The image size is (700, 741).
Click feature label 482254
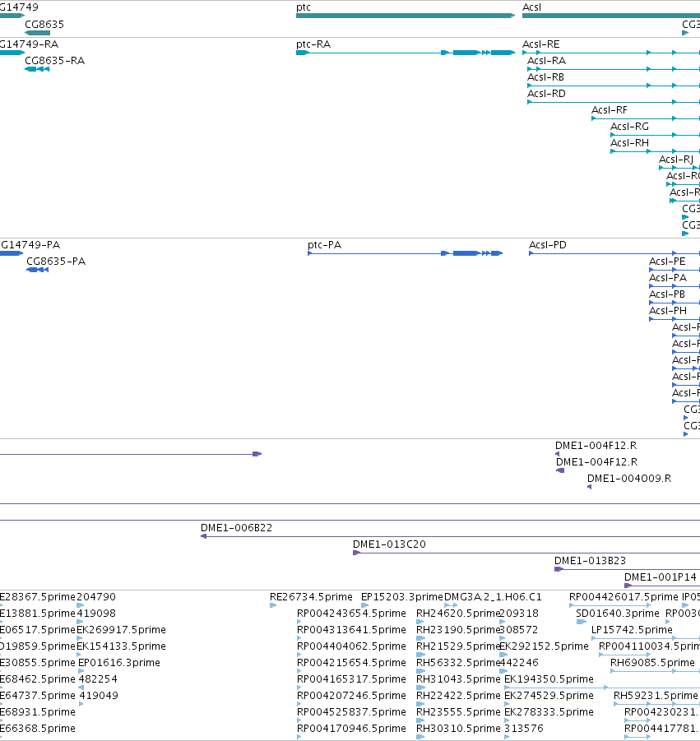(99, 679)
